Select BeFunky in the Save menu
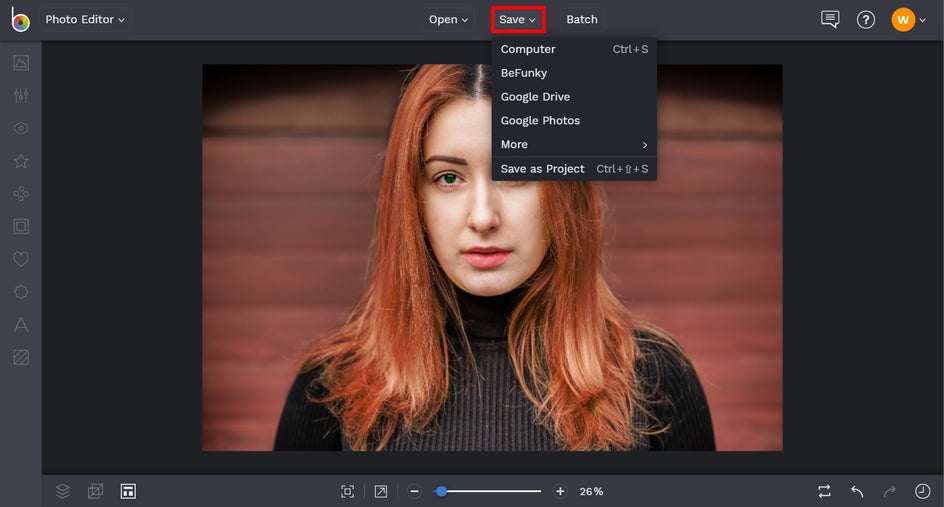Screen dimensions: 944x507 click(x=574, y=73)
